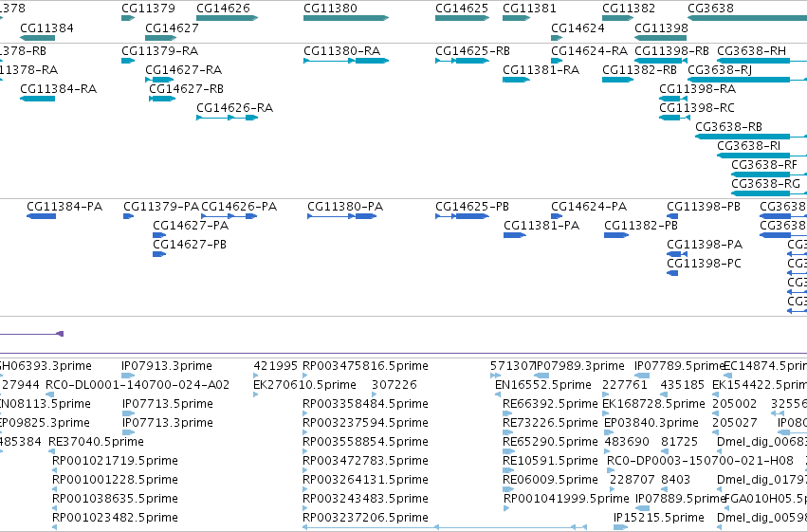The image size is (807, 532).
Task: Select transcript CG14627-RB
Action: click(x=186, y=89)
